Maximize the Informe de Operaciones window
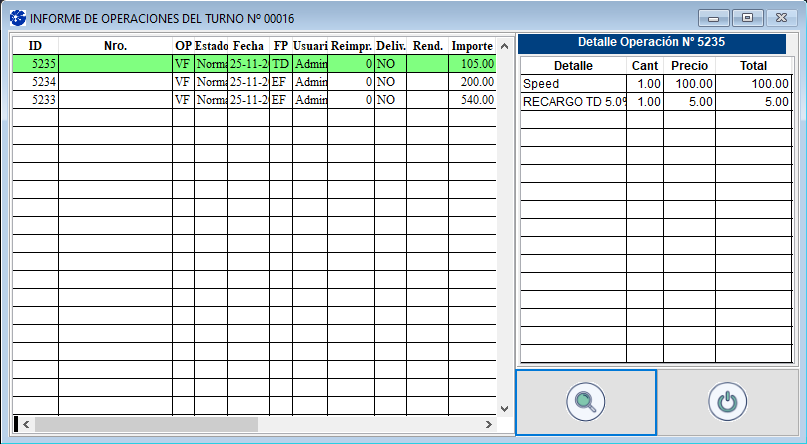 tap(746, 17)
